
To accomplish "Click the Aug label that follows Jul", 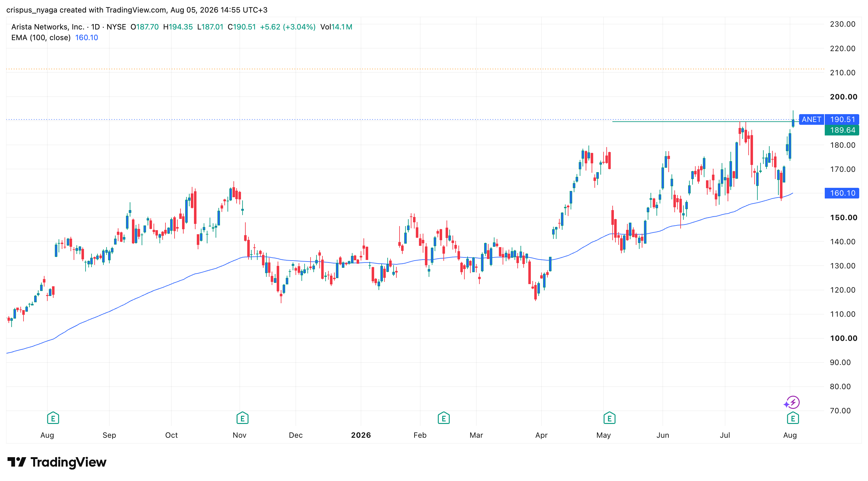I will (x=790, y=435).
